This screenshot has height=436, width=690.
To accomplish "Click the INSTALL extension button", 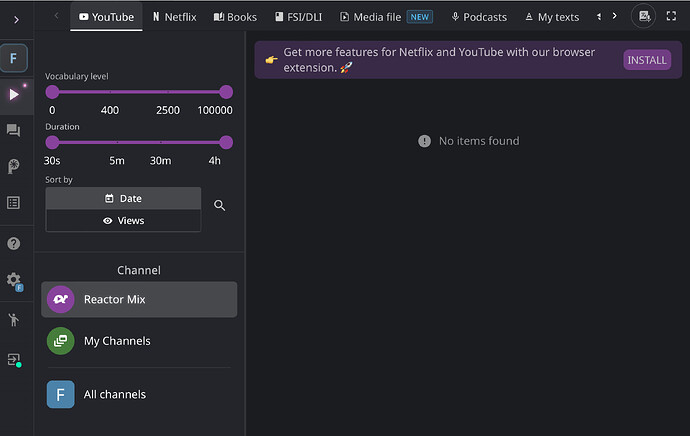I will point(647,60).
